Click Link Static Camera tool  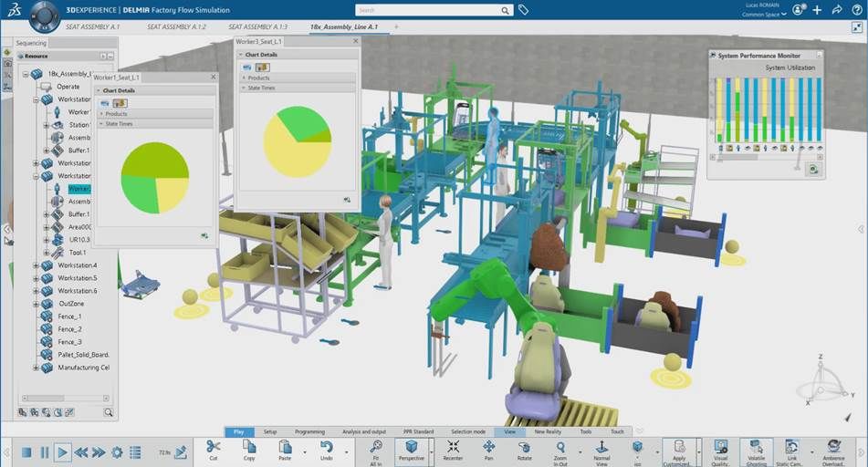pos(792,451)
